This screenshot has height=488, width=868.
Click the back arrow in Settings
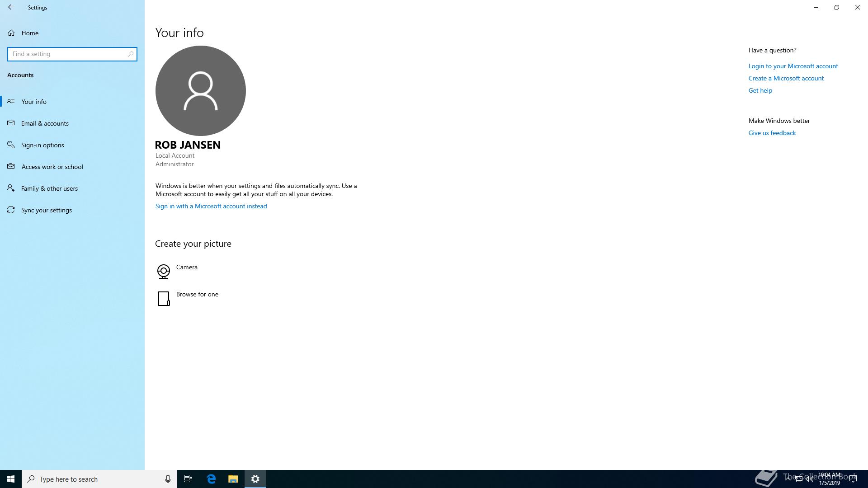point(11,7)
